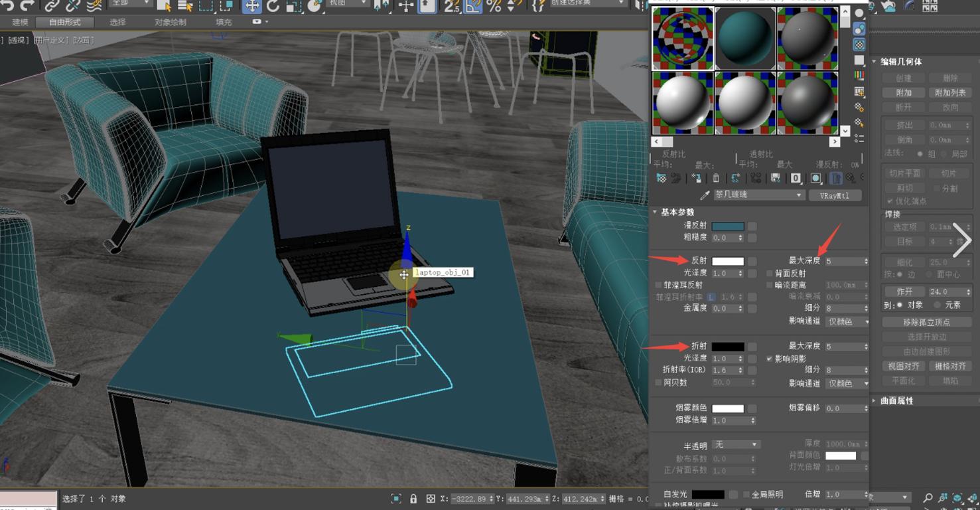Open the 对象绘制 ribbon tab
The height and width of the screenshot is (510, 980).
click(171, 22)
